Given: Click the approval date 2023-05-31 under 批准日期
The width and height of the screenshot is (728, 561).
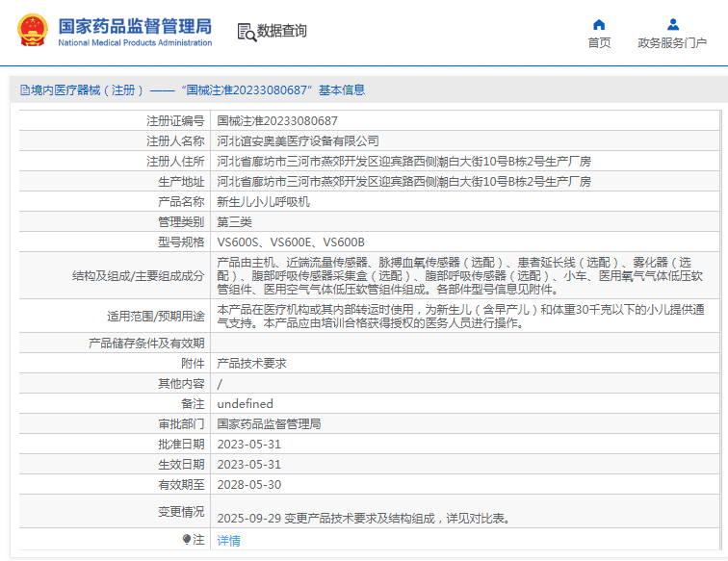Looking at the screenshot, I should (x=248, y=445).
